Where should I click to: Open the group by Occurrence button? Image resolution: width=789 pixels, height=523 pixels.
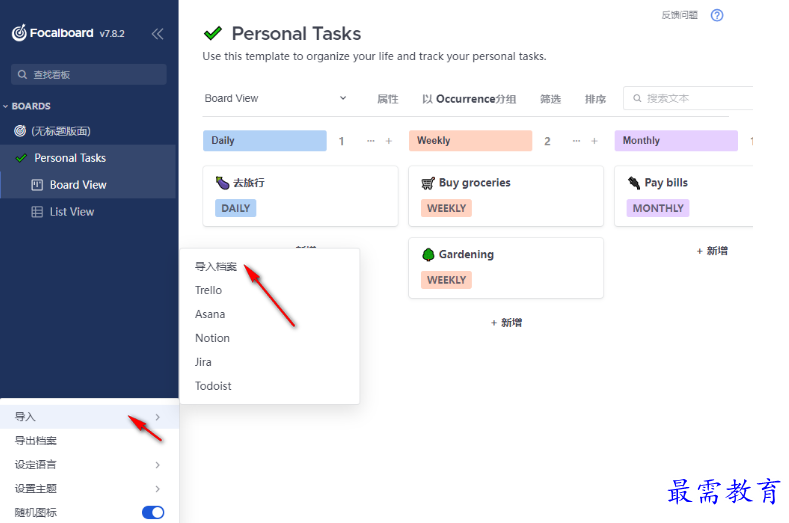pos(469,99)
